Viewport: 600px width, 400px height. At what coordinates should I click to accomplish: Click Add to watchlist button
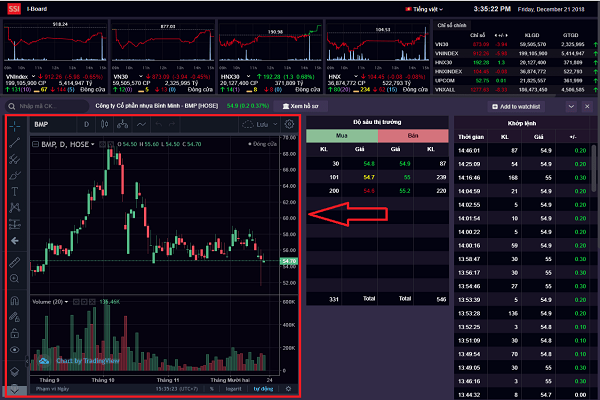(x=523, y=105)
